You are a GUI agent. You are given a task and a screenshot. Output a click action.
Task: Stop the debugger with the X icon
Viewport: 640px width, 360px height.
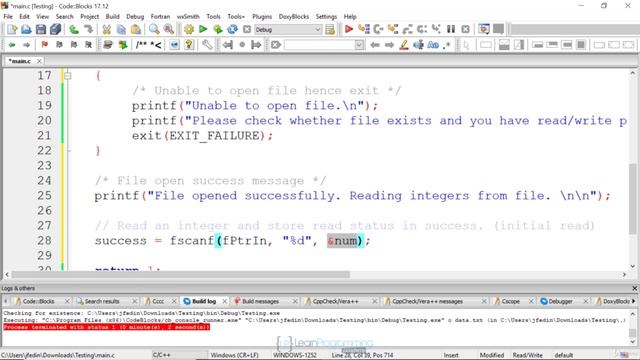coord(465,29)
